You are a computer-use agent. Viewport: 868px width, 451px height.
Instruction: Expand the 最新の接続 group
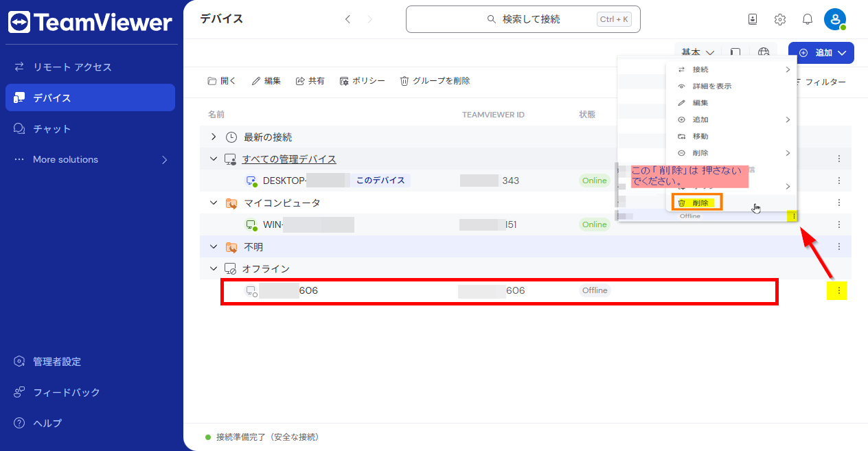tap(214, 137)
